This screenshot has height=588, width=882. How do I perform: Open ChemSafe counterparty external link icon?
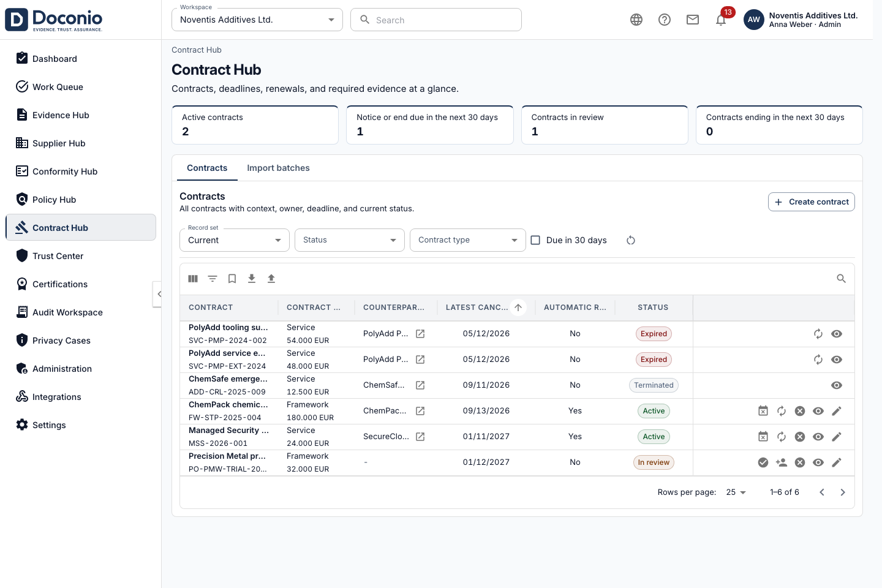coord(420,385)
